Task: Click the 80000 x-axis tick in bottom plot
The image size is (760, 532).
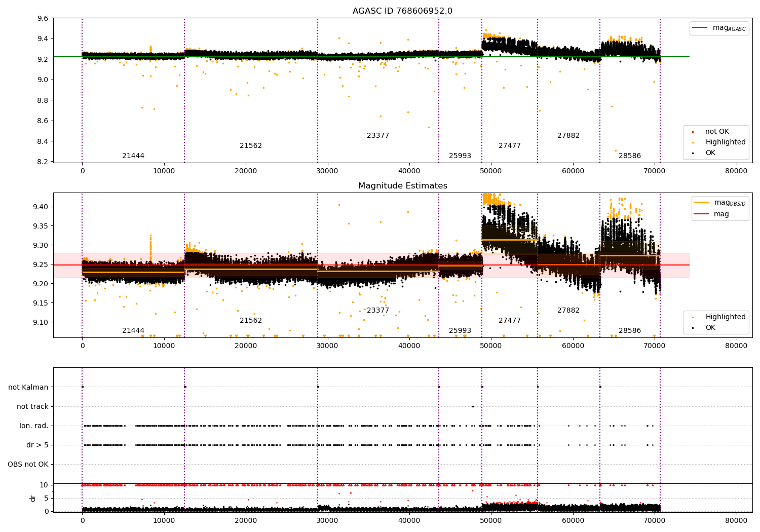Action: point(736,521)
